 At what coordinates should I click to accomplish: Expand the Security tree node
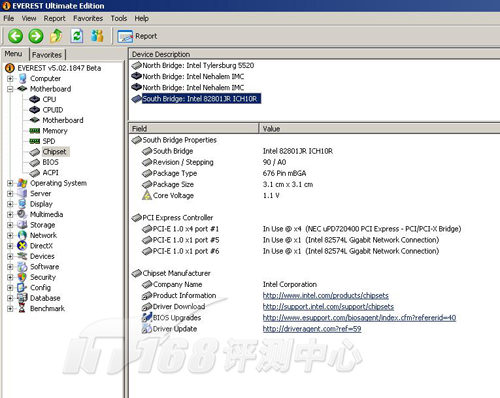(x=10, y=277)
